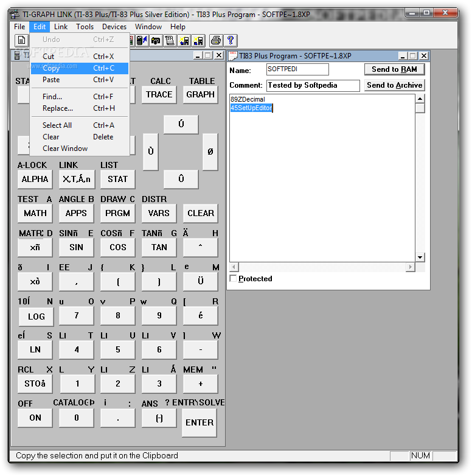Toggle the Protected checkbox
This screenshot has height=476, width=472.
click(x=233, y=278)
